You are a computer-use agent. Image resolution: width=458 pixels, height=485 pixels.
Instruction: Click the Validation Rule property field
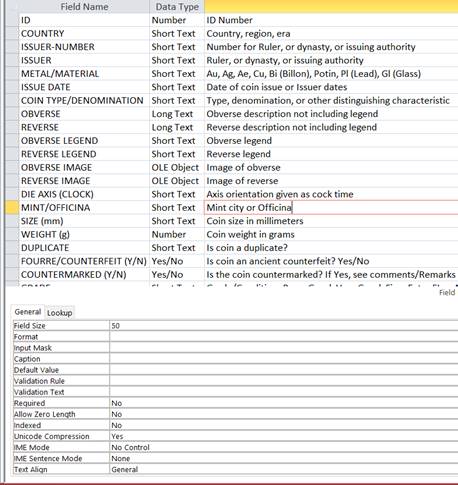[x=283, y=381]
